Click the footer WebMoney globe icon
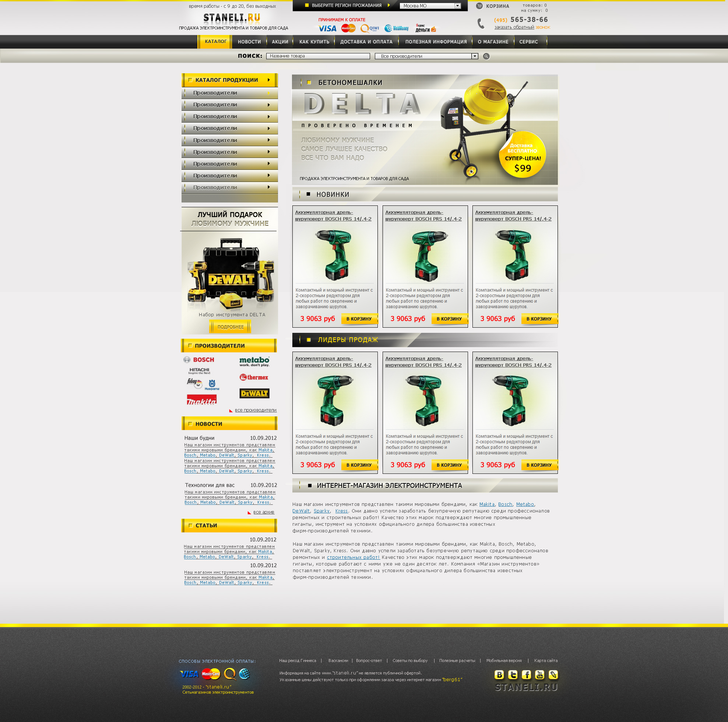The height and width of the screenshot is (722, 728). [x=244, y=673]
